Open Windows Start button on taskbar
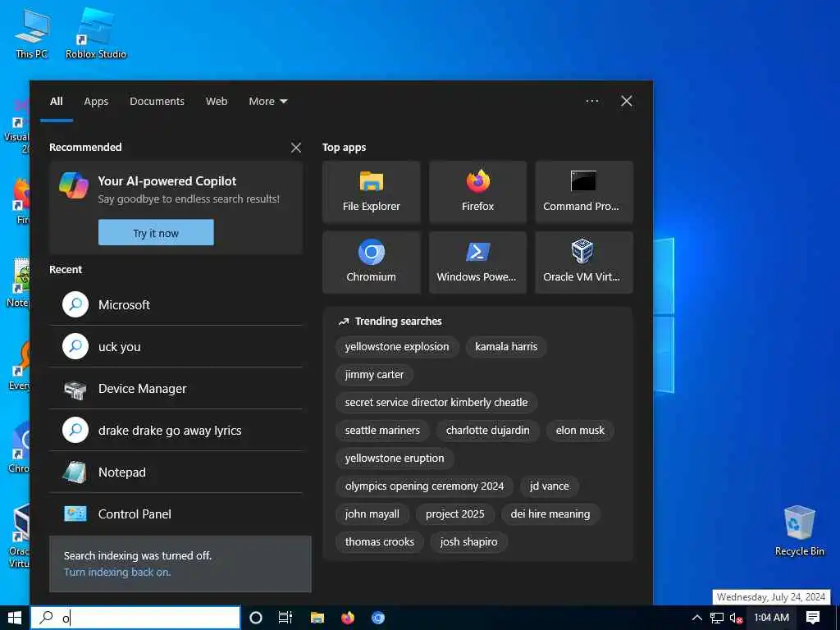840x630 pixels. point(15,618)
